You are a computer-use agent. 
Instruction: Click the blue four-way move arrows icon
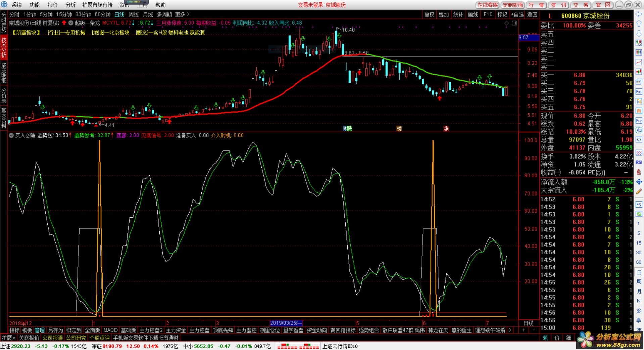[x=639, y=182]
